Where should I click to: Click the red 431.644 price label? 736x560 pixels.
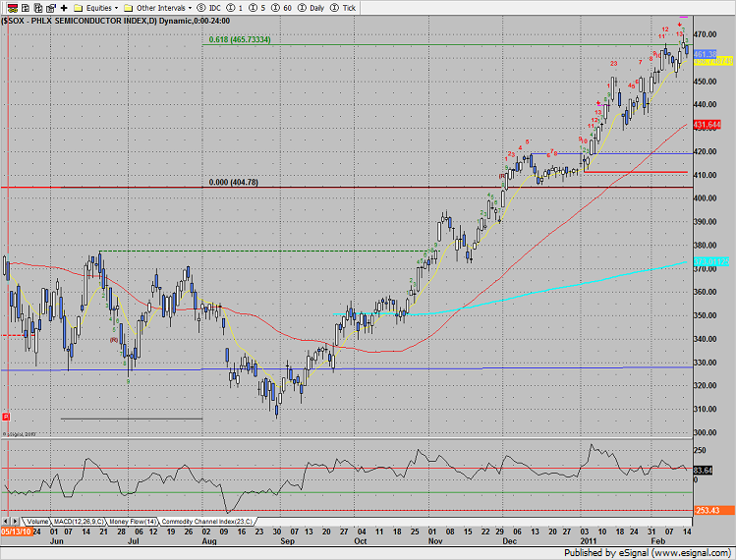708,125
